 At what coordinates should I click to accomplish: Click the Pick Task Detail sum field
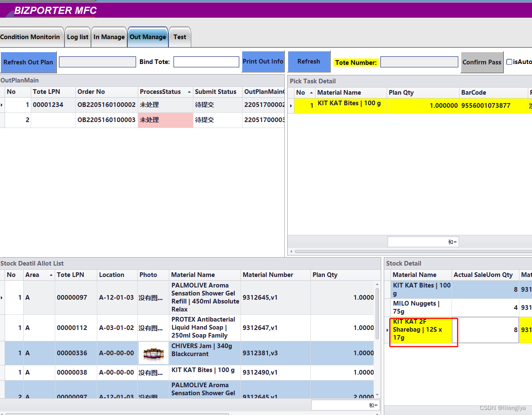[x=423, y=242]
